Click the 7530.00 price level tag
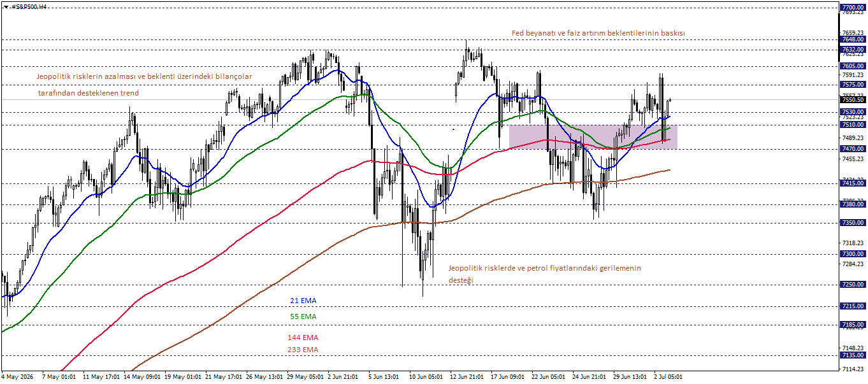Image resolution: width=868 pixels, height=384 pixels. coord(852,111)
